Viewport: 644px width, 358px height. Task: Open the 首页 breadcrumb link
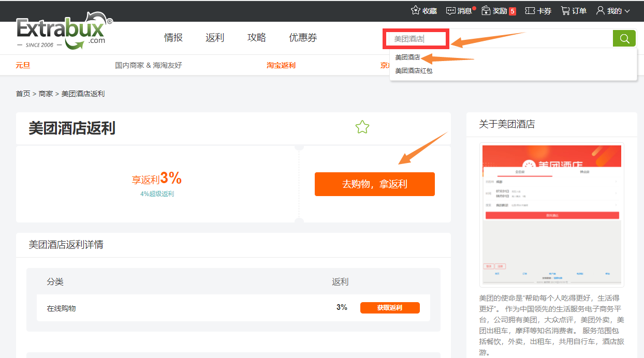[x=23, y=94]
